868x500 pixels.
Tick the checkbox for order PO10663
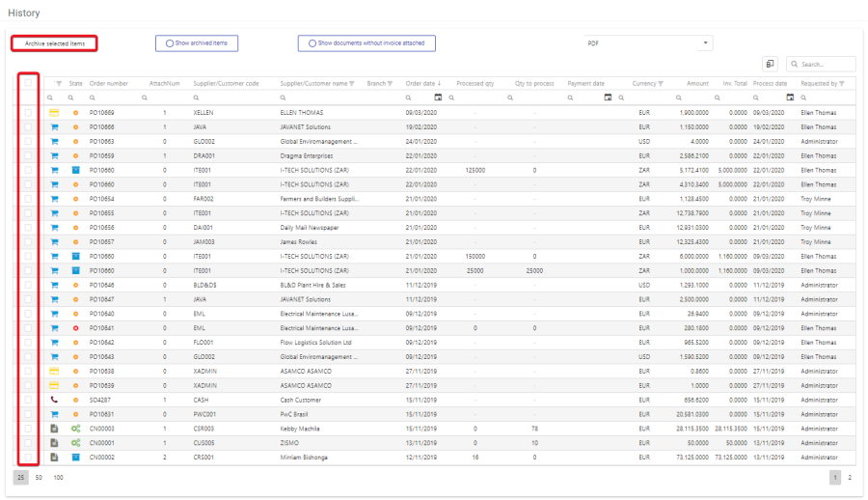28,141
